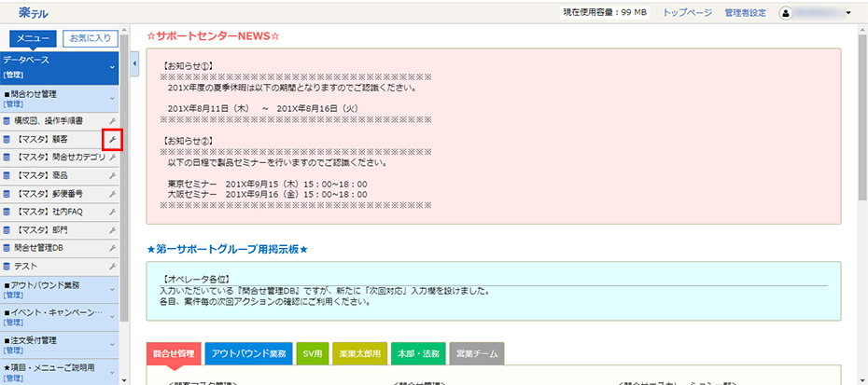
Task: Click the user avatar icon in header
Action: [785, 13]
